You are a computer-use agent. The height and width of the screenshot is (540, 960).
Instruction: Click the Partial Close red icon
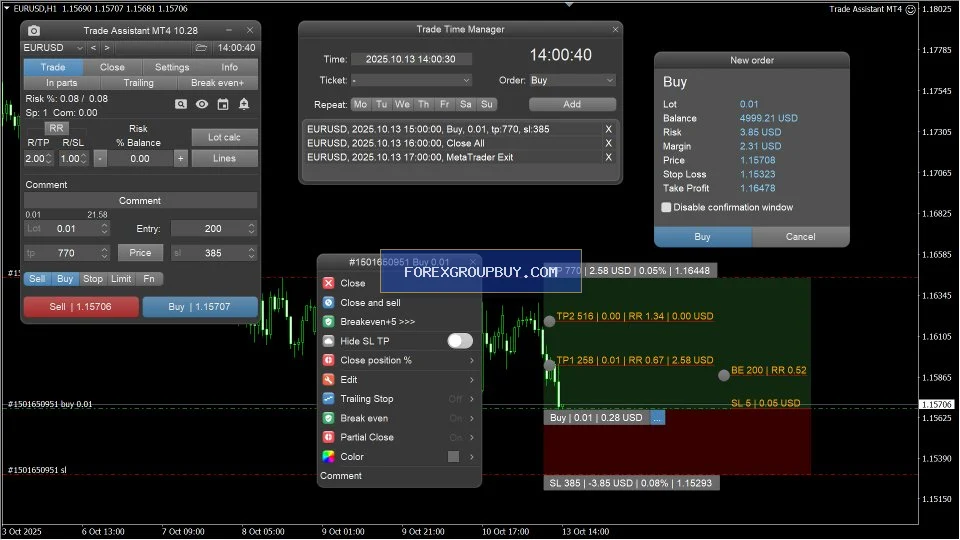[329, 437]
